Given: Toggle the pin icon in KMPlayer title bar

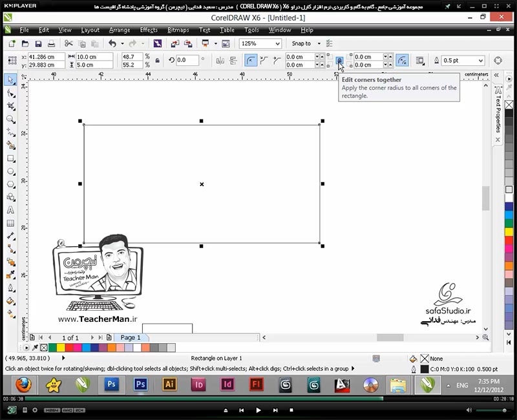Looking at the screenshot, I should point(447,6).
